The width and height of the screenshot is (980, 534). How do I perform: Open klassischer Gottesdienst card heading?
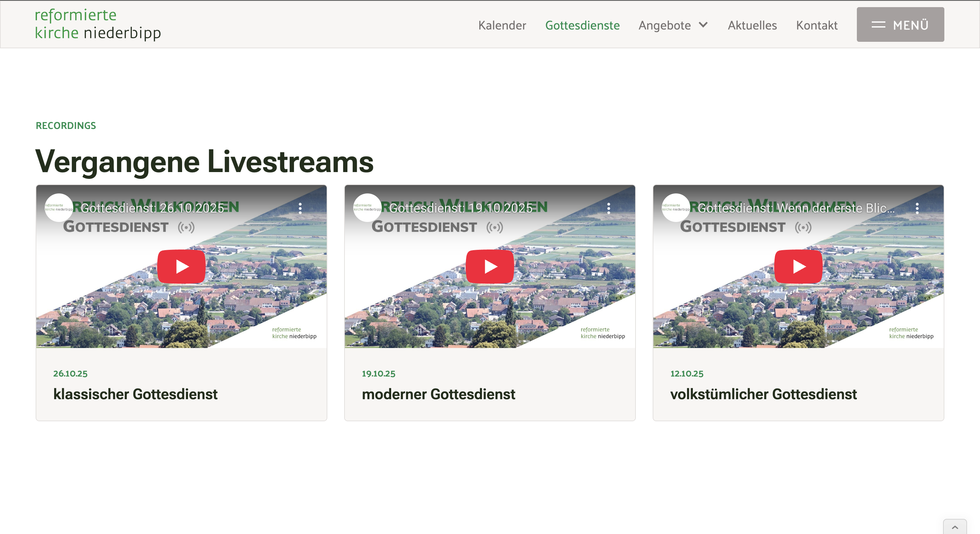coord(135,394)
